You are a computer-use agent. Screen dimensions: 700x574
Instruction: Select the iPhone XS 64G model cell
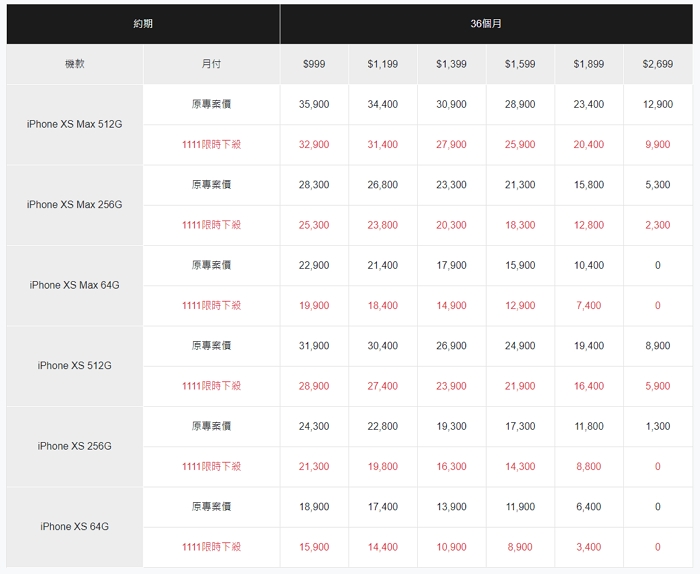click(75, 527)
